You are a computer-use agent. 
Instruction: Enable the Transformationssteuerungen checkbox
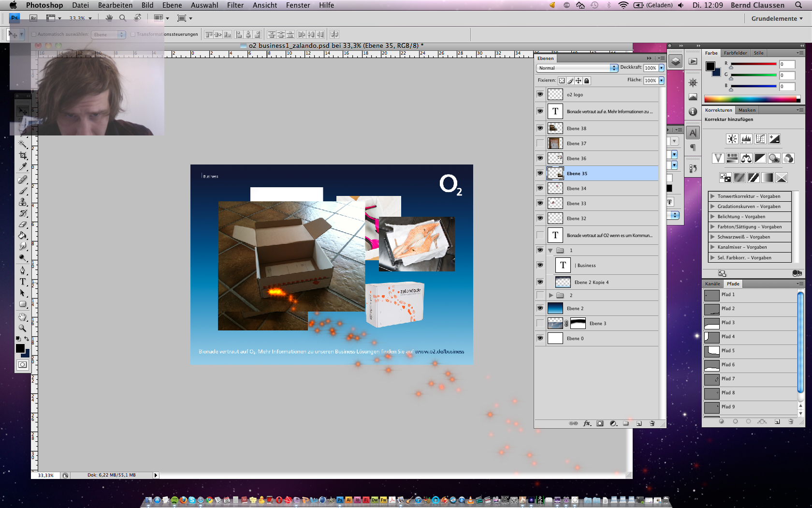tap(133, 34)
